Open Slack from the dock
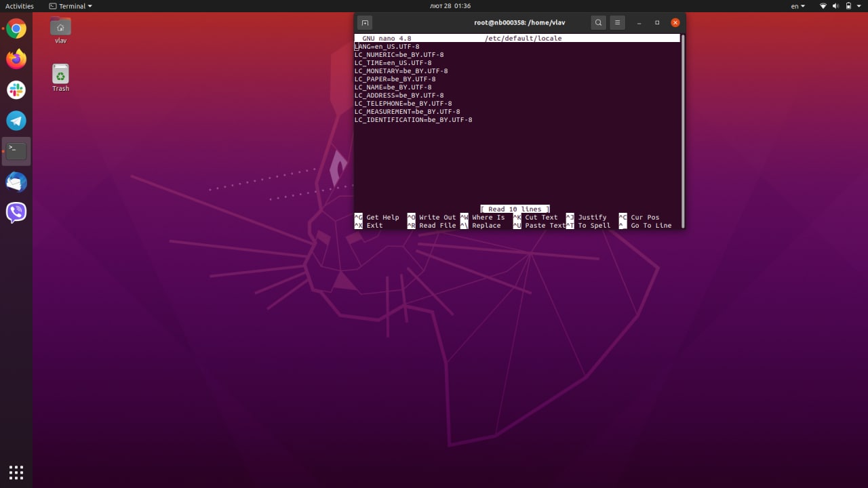 click(x=16, y=89)
